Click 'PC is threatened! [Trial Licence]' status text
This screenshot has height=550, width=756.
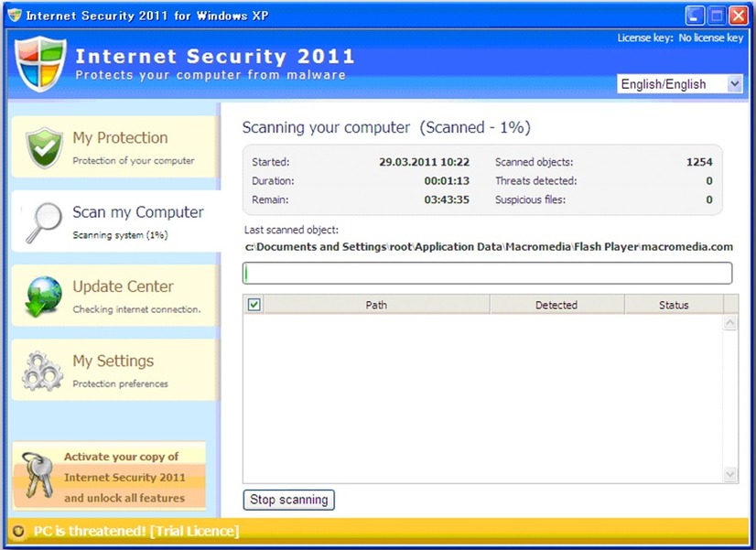point(136,531)
